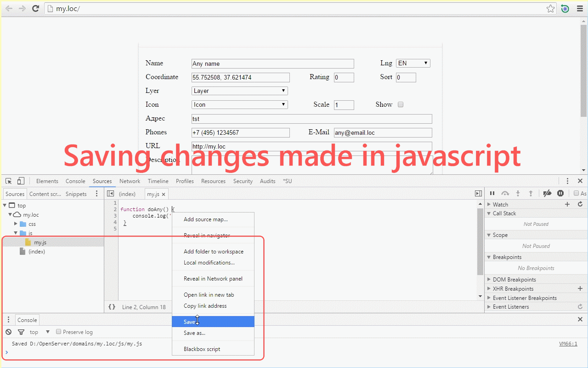Click pause on exceptions icon

(x=560, y=194)
